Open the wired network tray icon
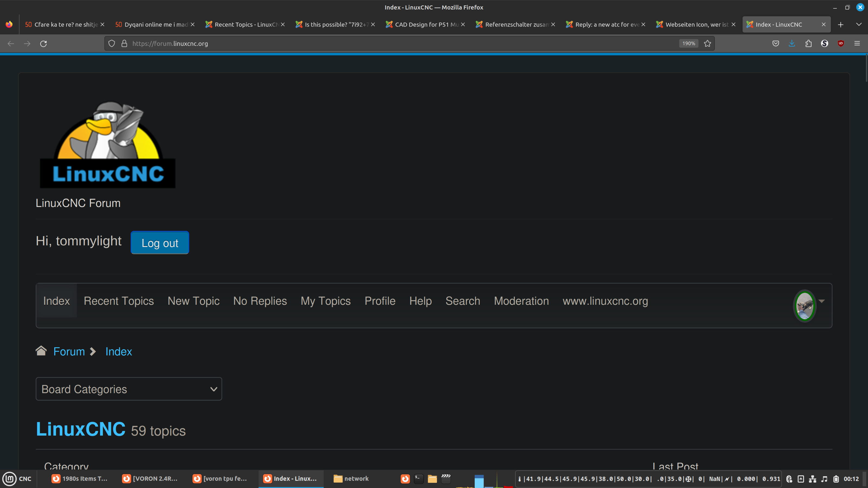The height and width of the screenshot is (488, 868). click(812, 479)
